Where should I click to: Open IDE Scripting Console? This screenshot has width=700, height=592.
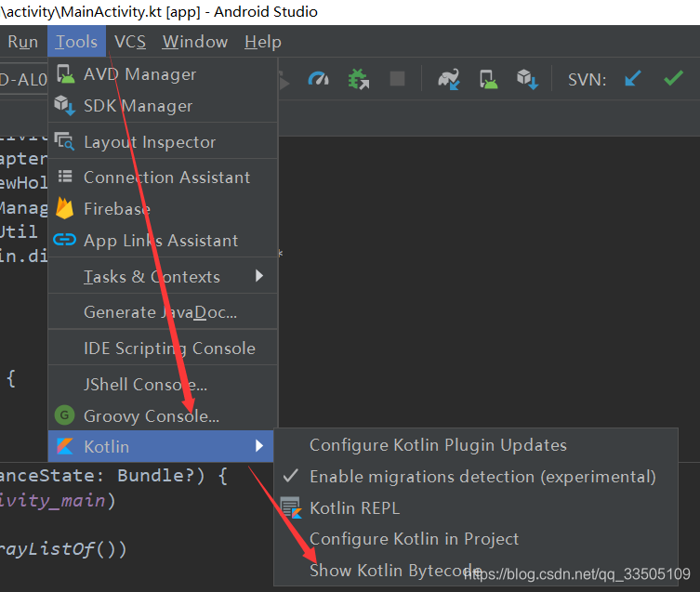coord(163,349)
